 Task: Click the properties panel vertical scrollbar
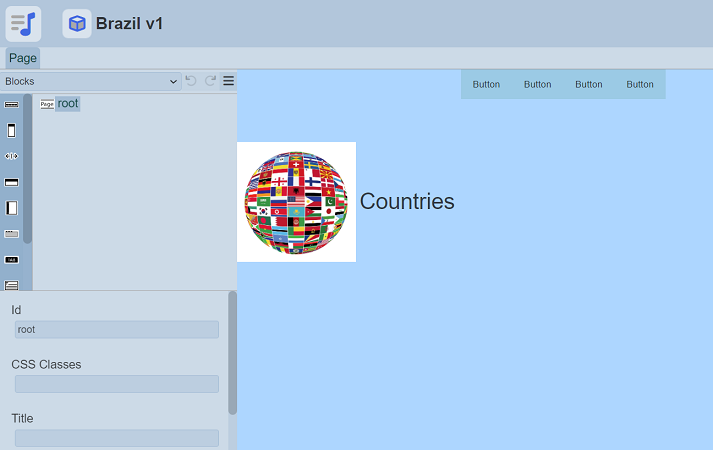point(233,350)
